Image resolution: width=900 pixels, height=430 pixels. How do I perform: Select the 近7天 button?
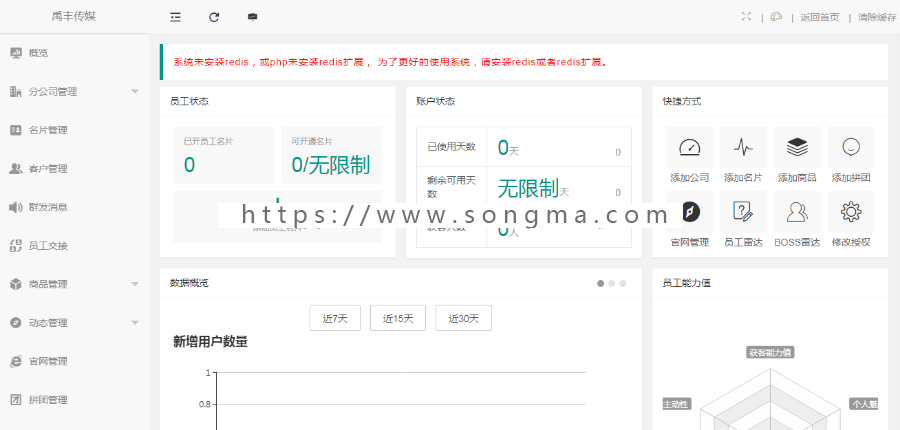[x=335, y=318]
